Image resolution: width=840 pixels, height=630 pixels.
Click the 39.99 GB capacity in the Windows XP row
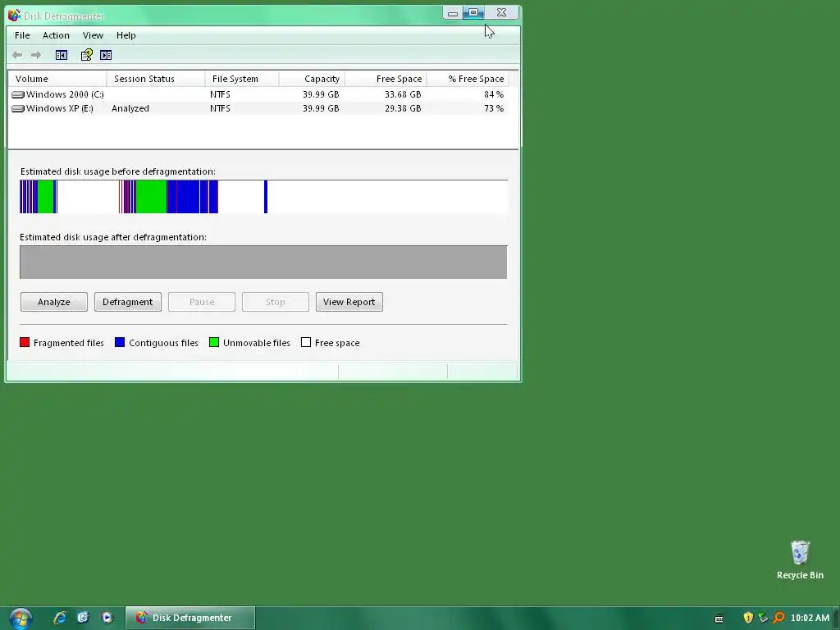(x=321, y=108)
